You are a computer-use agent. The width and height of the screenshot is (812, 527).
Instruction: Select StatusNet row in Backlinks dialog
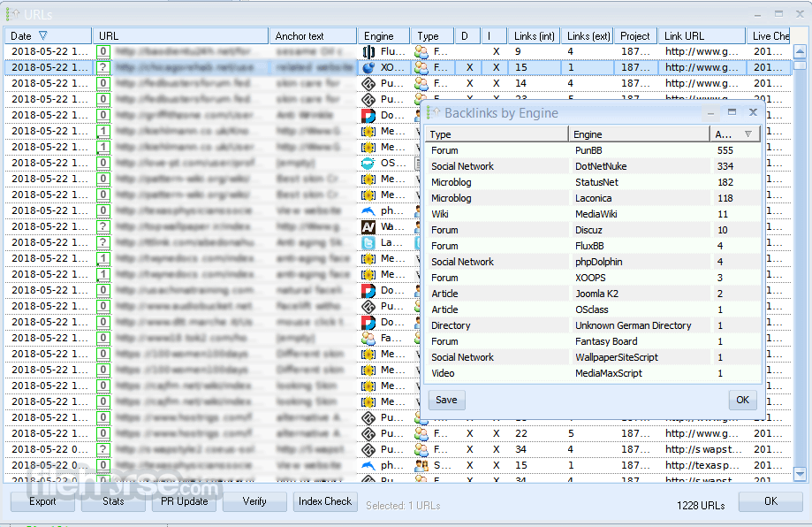click(x=593, y=182)
